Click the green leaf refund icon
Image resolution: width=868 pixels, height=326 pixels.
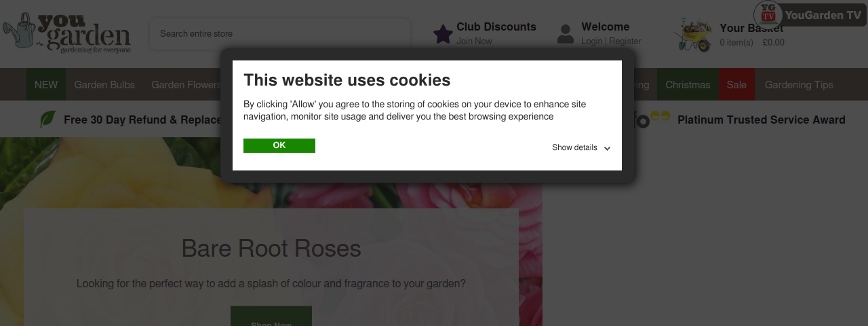click(48, 120)
